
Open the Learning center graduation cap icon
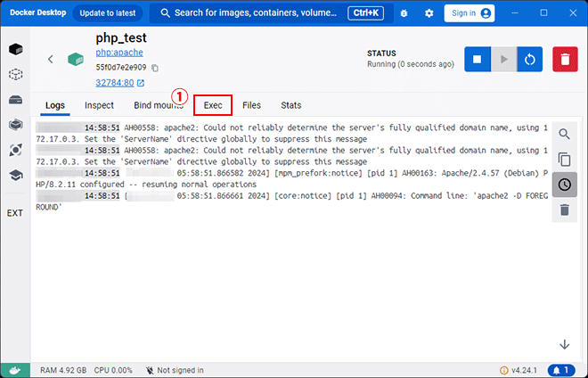click(x=15, y=176)
